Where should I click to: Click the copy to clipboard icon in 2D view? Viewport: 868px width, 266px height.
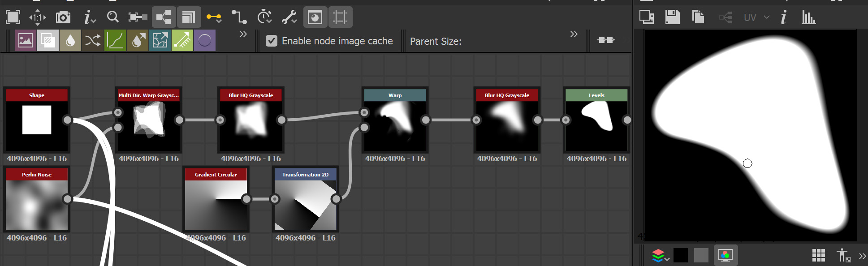[698, 17]
